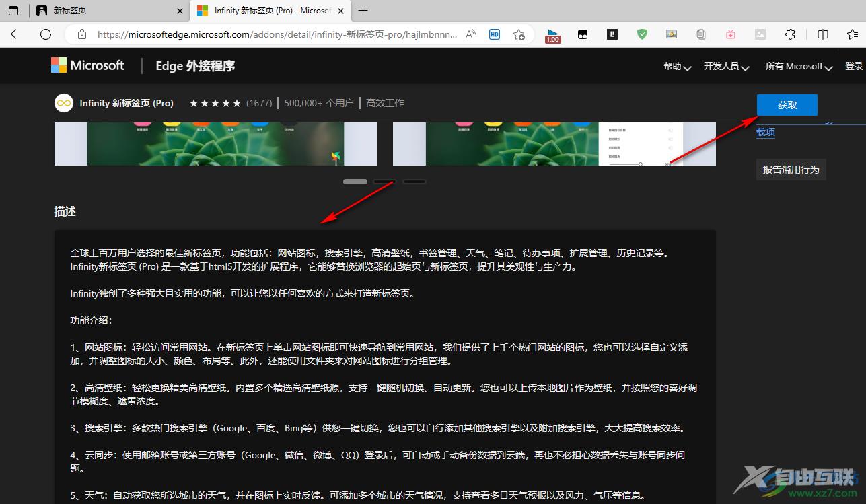Click the Microsoft logo
866x504 pixels.
coord(87,65)
